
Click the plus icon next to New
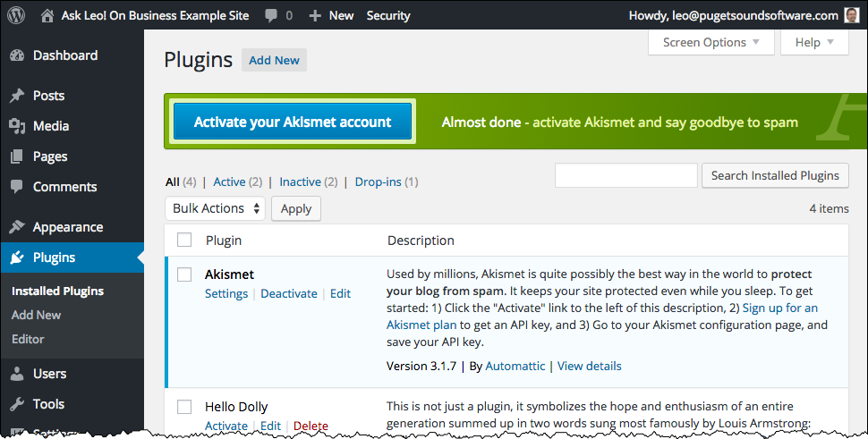[315, 16]
